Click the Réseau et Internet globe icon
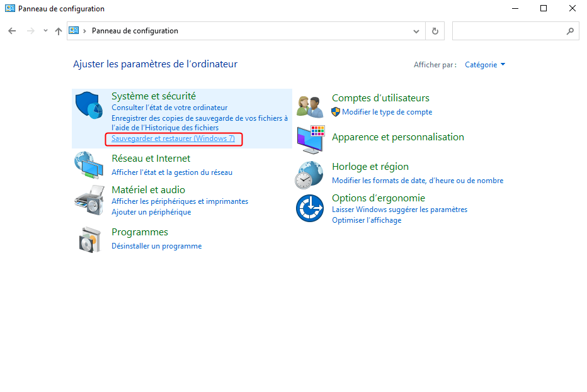The width and height of the screenshot is (587, 392). (89, 165)
